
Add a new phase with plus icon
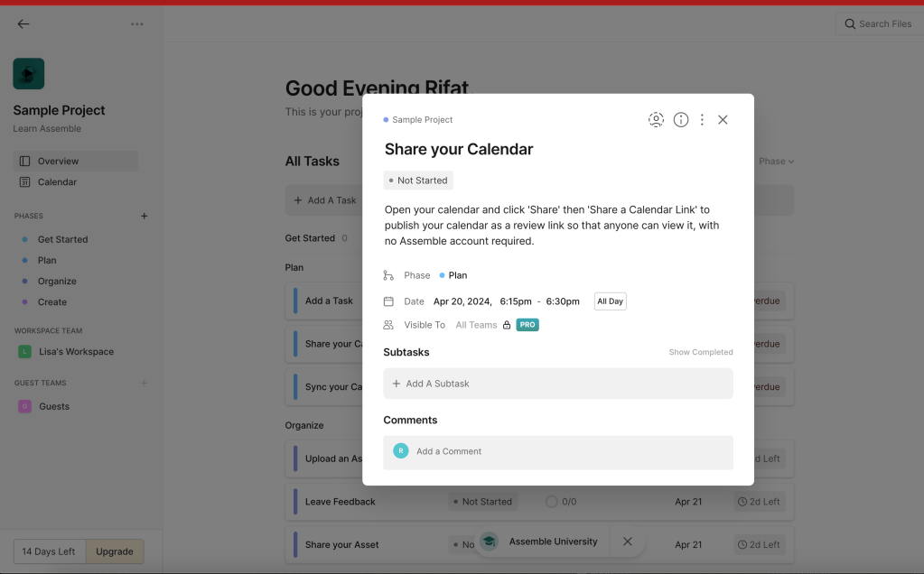[x=144, y=216]
